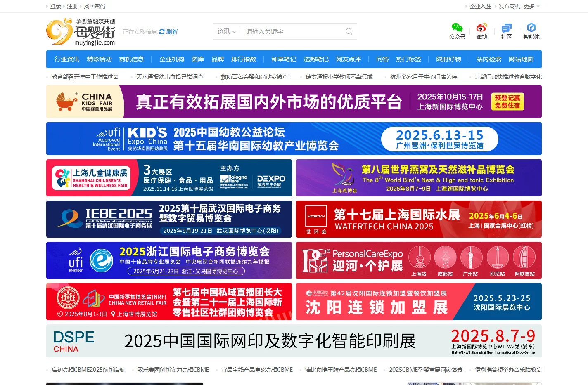
Task: Open headline 2025CBME孕婴童展圆满落幕
Action: click(426, 370)
